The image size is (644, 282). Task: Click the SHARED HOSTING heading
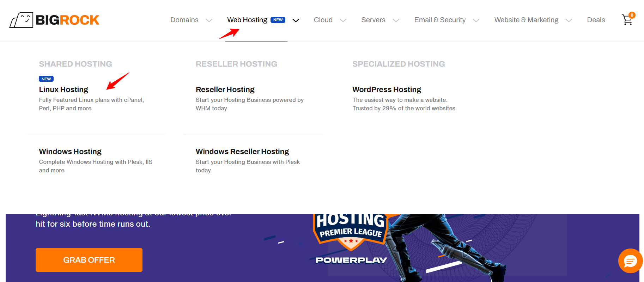(75, 64)
